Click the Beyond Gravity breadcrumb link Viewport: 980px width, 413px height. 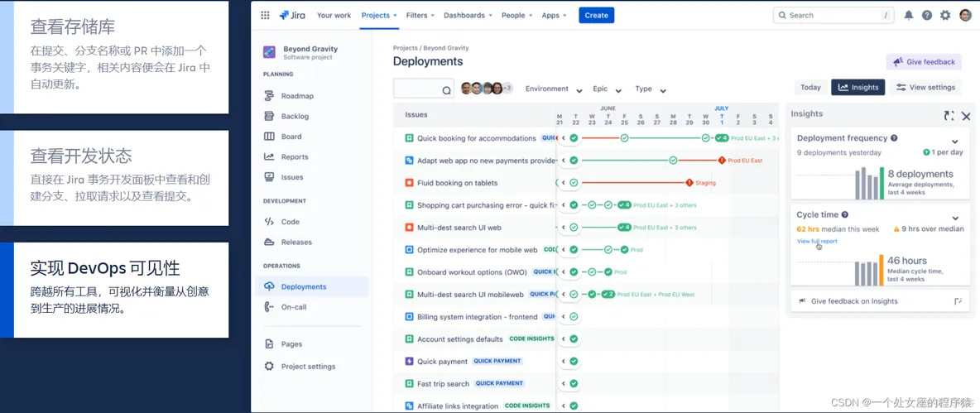[446, 48]
